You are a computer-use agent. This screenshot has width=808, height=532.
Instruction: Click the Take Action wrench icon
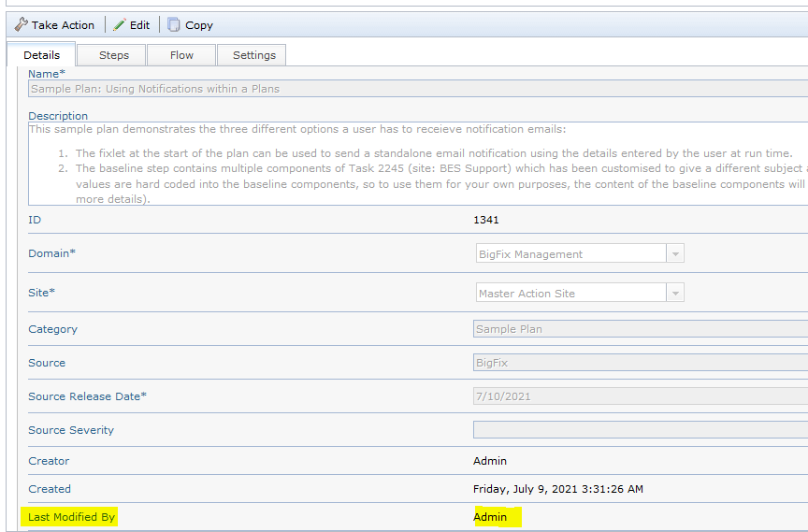coord(22,25)
